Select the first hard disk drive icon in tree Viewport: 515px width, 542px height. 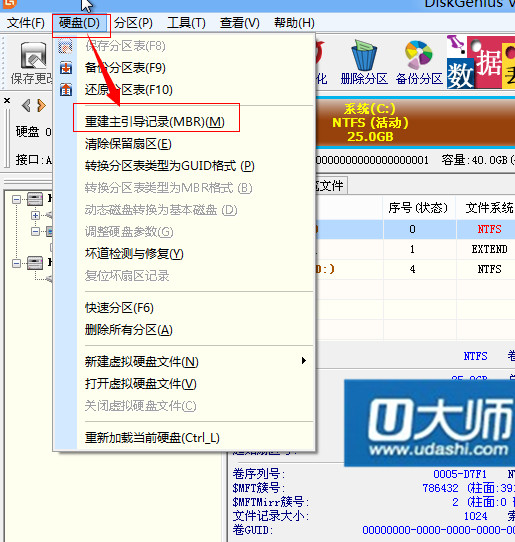(35, 199)
